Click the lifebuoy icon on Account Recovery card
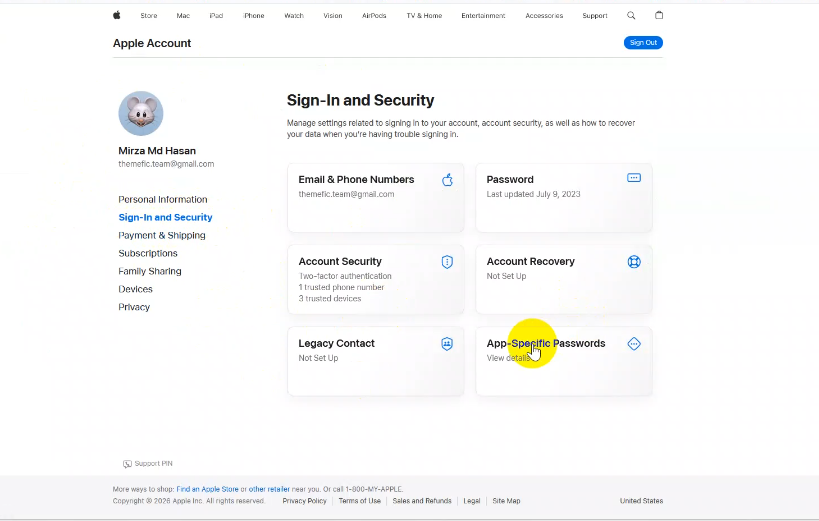The height and width of the screenshot is (521, 819). tap(633, 262)
